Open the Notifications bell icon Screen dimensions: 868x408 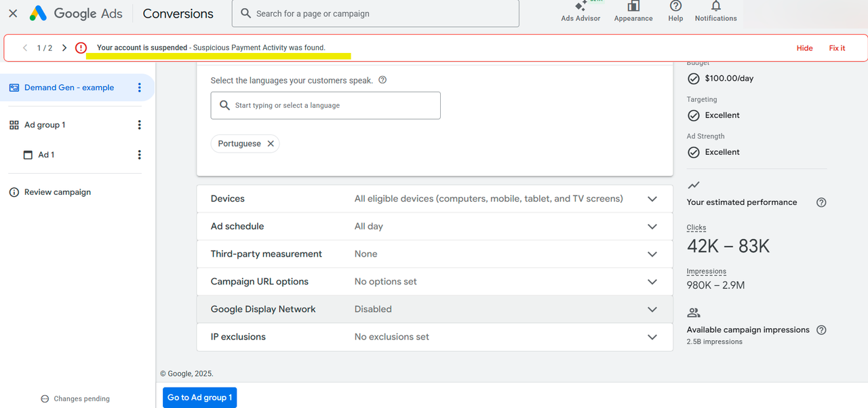click(715, 6)
